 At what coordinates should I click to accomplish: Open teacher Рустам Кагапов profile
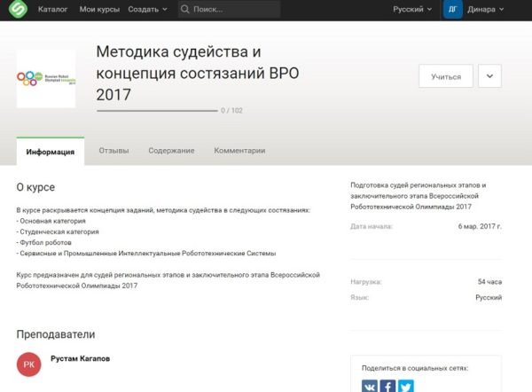tap(80, 358)
